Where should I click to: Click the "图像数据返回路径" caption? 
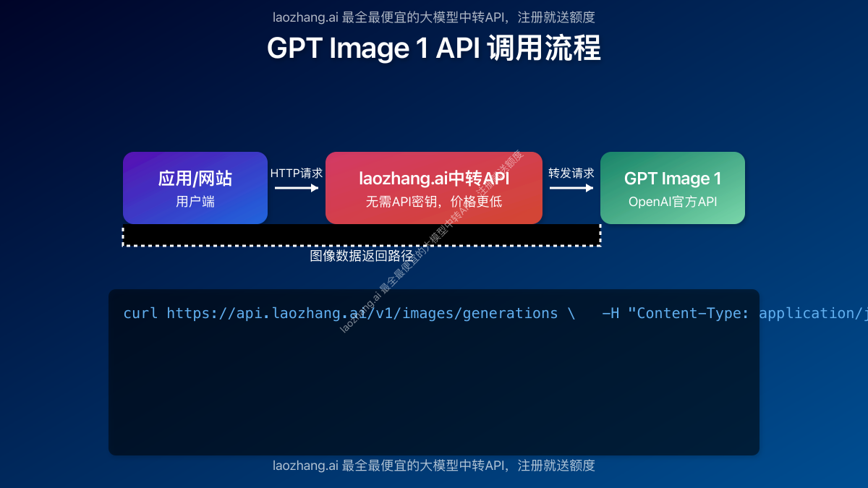click(x=362, y=256)
